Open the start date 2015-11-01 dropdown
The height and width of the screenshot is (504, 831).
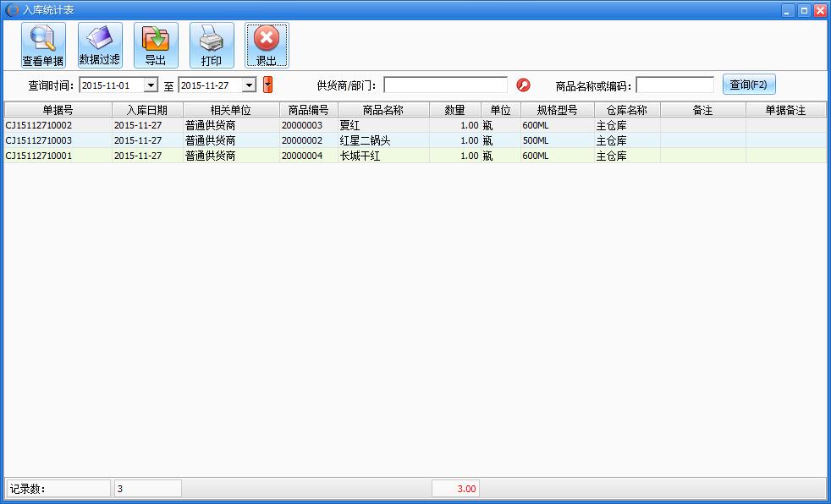point(151,85)
